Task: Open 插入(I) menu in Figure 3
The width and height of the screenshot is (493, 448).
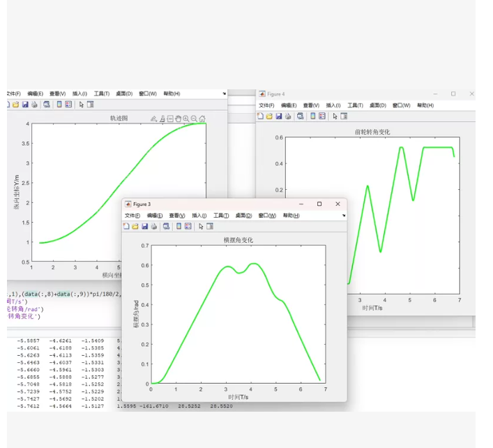Action: coord(199,216)
